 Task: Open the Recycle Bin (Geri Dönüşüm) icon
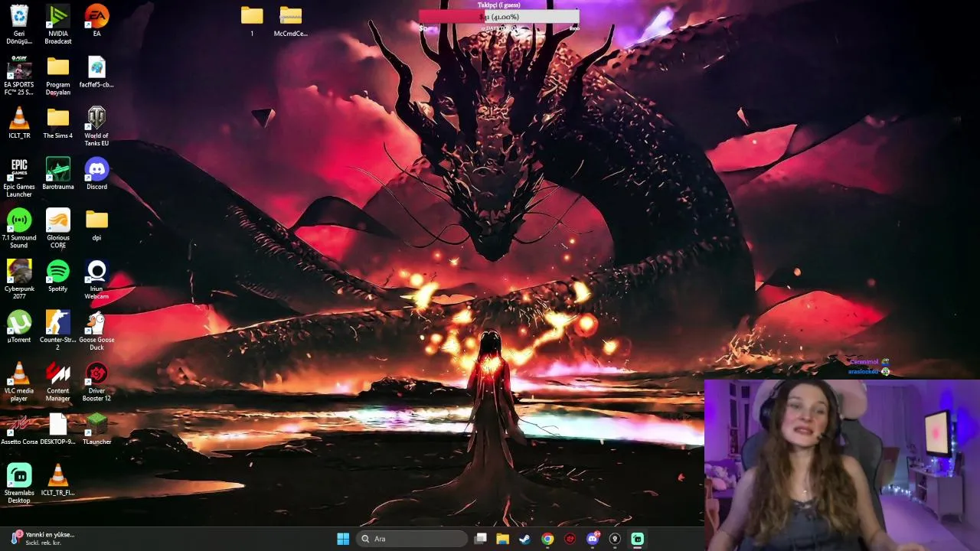[19, 24]
